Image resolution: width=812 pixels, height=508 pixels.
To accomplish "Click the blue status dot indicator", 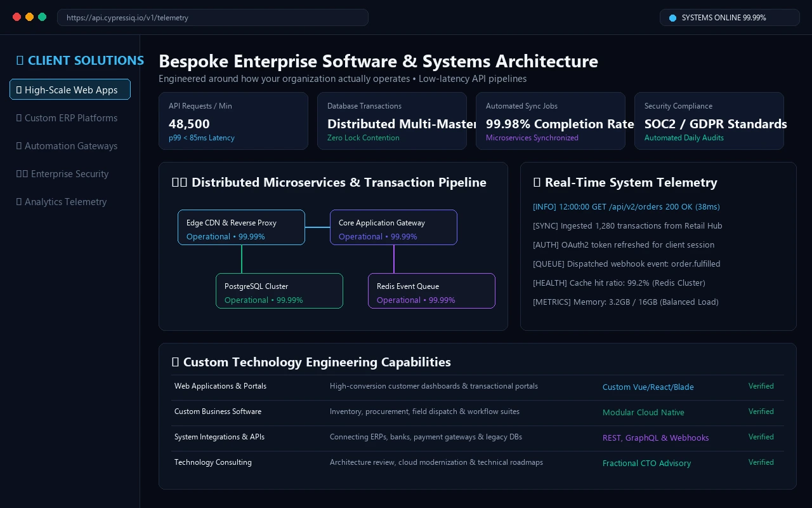I will tap(673, 18).
